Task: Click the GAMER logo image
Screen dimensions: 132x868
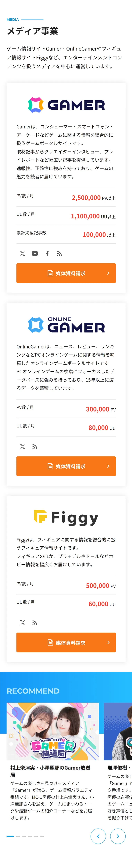Action: (66, 105)
